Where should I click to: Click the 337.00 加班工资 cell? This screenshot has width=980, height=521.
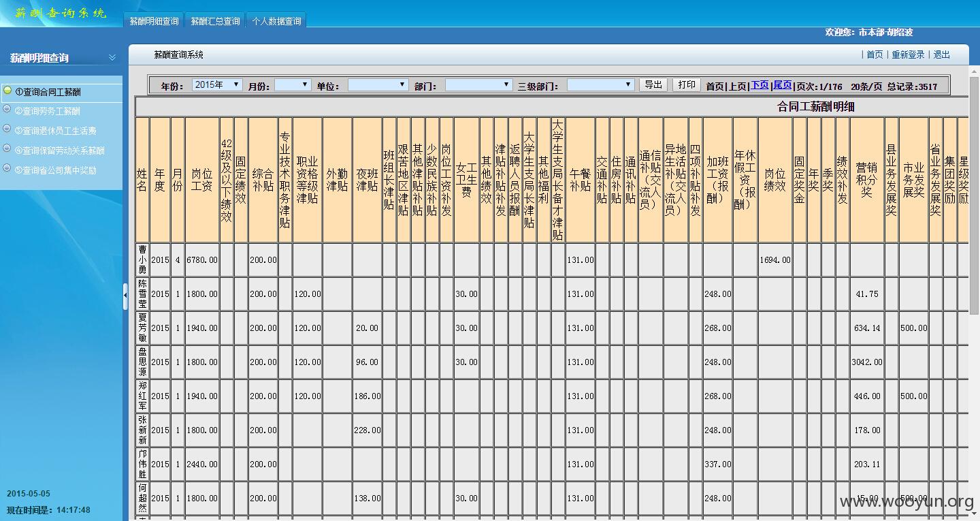pos(718,464)
